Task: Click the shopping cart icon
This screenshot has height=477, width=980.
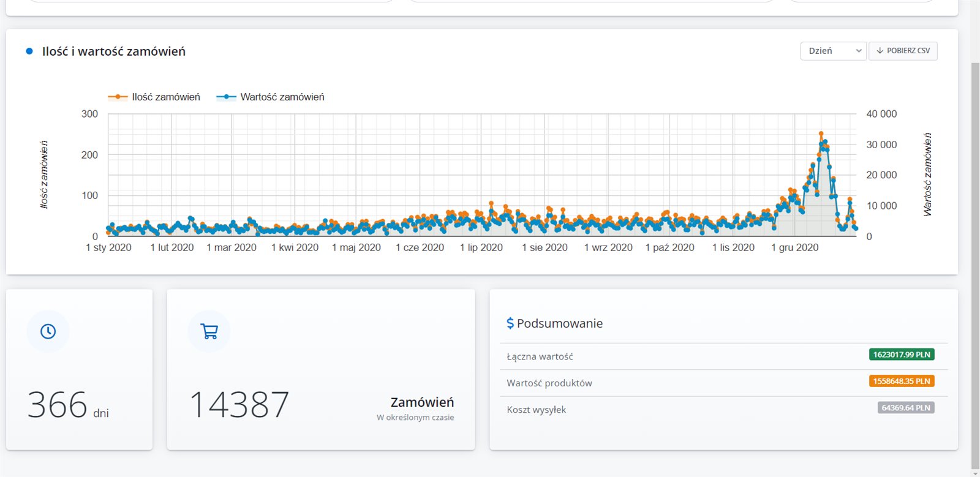Action: pyautogui.click(x=209, y=331)
